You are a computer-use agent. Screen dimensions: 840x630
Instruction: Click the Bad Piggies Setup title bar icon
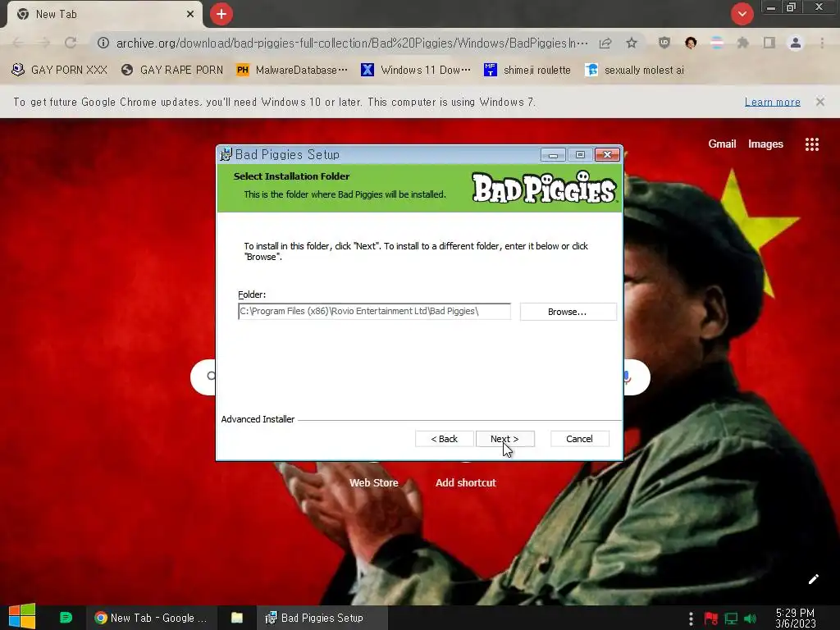tap(226, 154)
